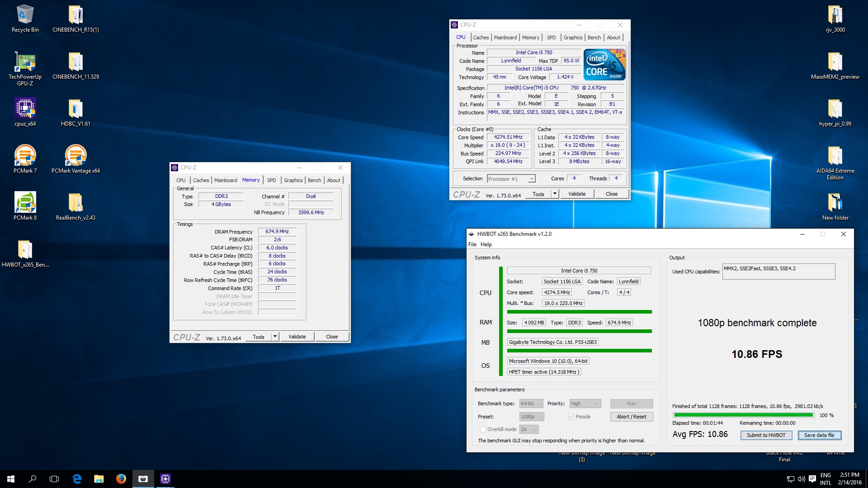This screenshot has height=488, width=868.
Task: Click Close in CPU-Z Memory window
Action: tap(331, 337)
